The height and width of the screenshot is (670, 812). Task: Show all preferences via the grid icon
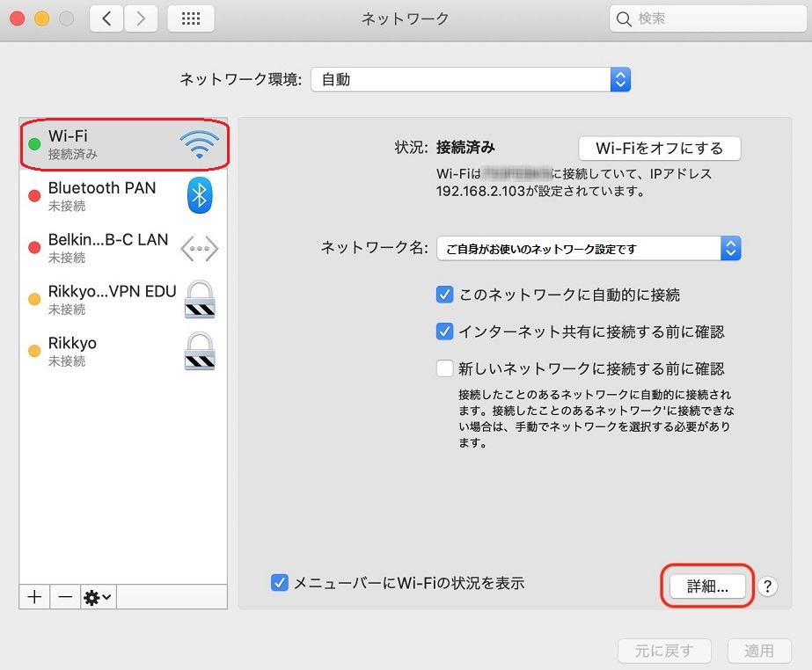191,19
